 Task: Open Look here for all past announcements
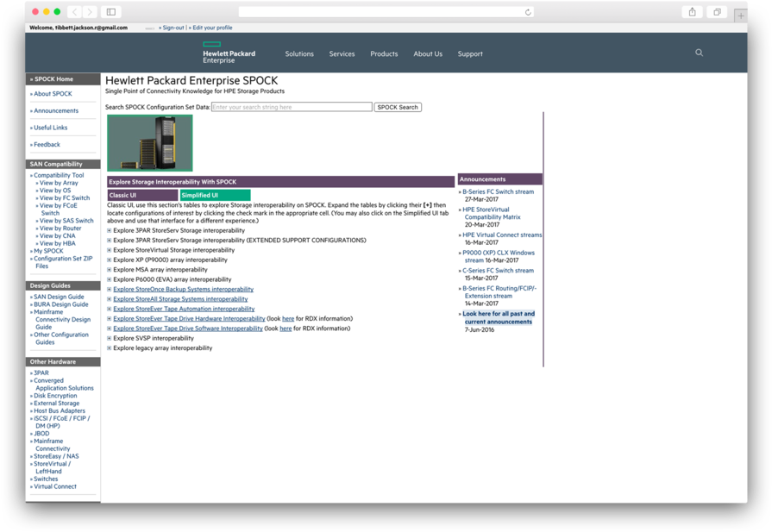click(499, 317)
